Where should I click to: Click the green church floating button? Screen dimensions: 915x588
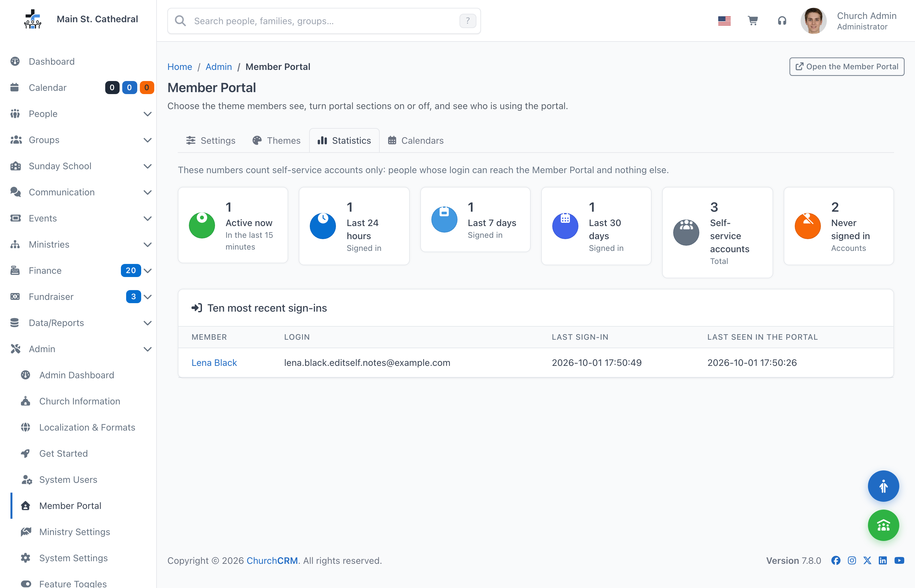(x=883, y=525)
